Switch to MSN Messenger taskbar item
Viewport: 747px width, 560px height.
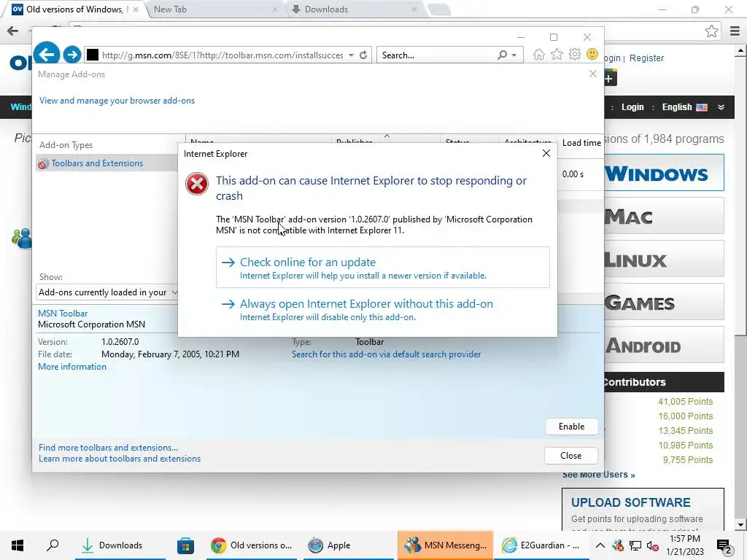[446, 545]
